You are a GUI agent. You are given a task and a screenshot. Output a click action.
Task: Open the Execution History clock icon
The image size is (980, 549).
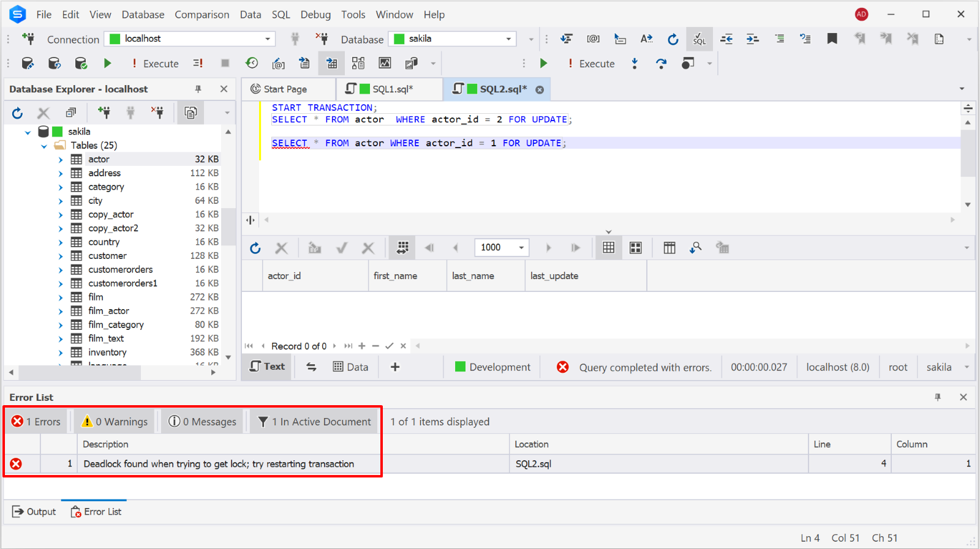252,63
